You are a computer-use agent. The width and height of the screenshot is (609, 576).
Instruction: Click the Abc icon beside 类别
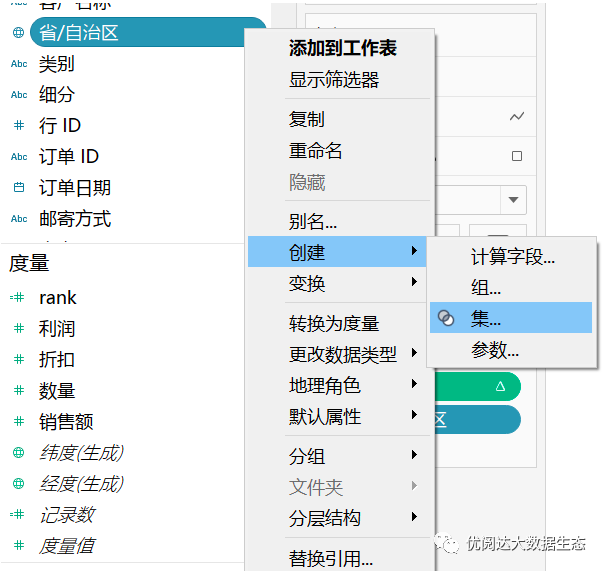[18, 64]
